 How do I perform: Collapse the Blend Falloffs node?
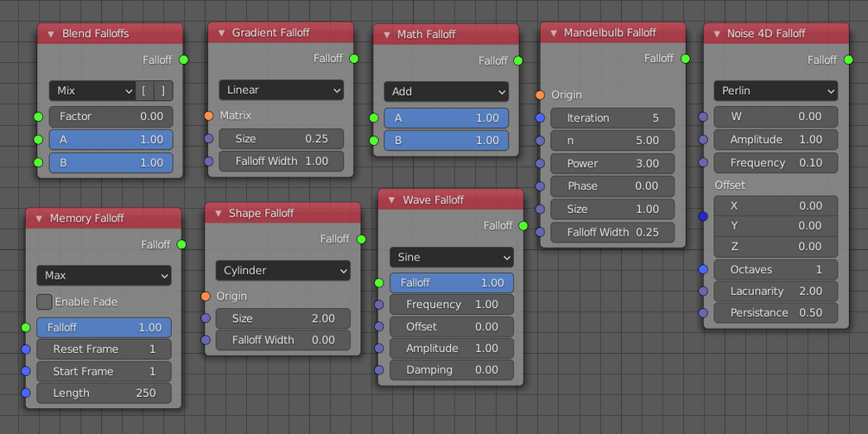pos(51,35)
